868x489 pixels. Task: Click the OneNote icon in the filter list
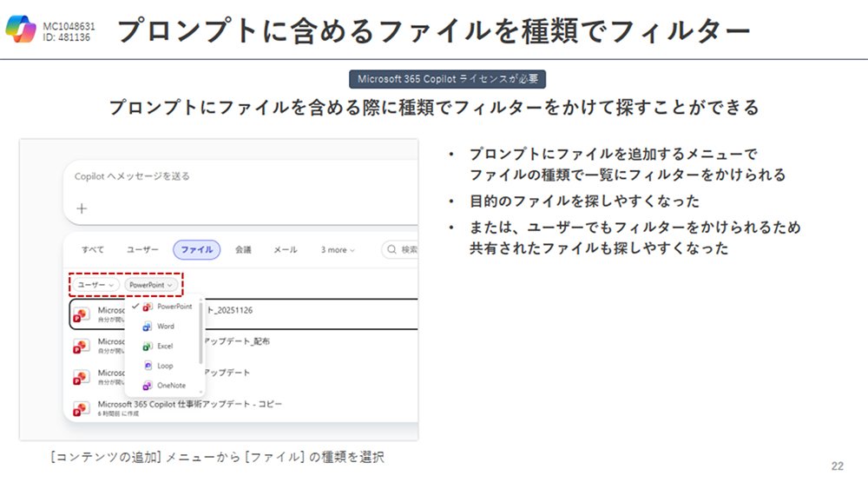pyautogui.click(x=148, y=386)
